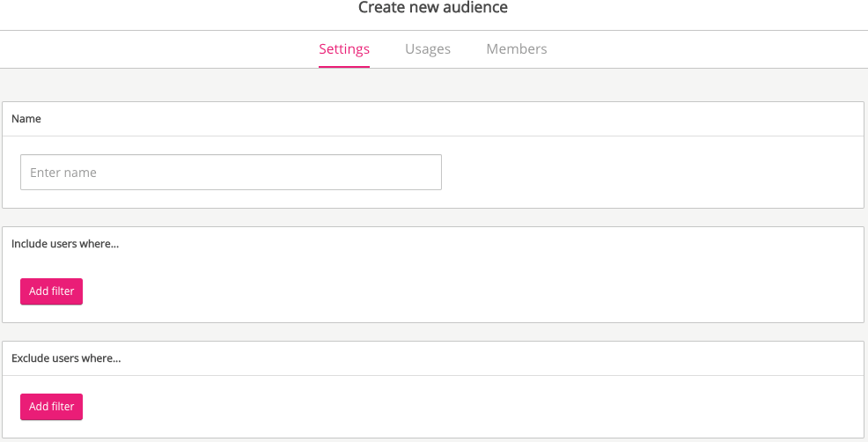Open the Members tab
Viewport: 868px width, 442px height.
[516, 49]
